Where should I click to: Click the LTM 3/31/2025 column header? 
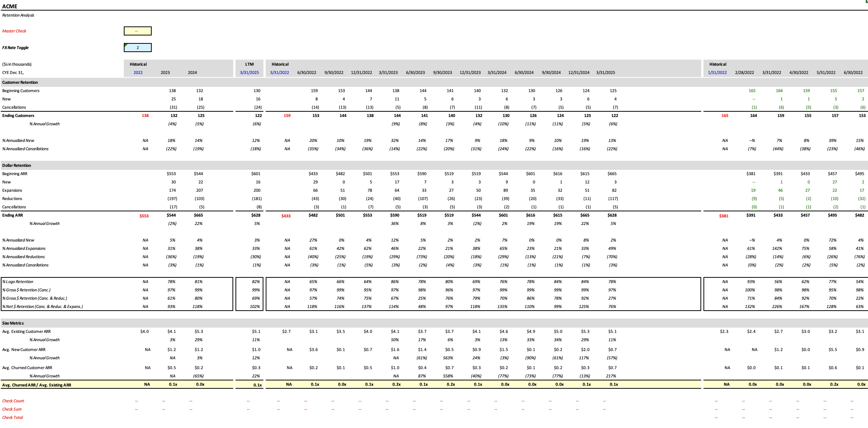(249, 72)
